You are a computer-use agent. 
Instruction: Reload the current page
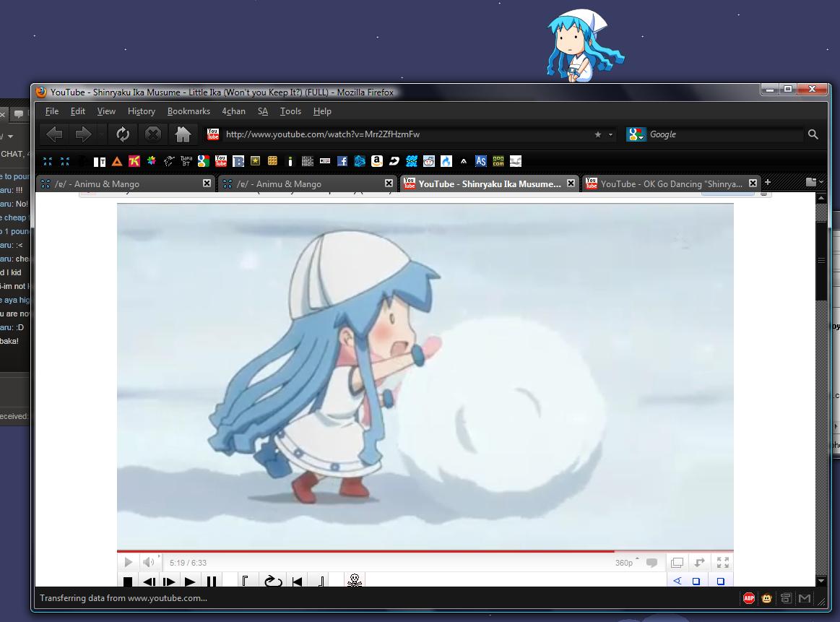[123, 134]
